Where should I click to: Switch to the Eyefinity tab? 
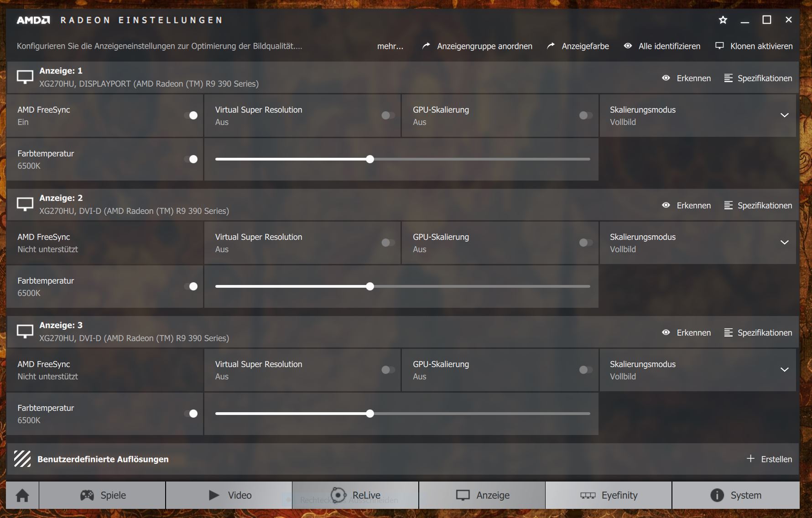click(609, 495)
